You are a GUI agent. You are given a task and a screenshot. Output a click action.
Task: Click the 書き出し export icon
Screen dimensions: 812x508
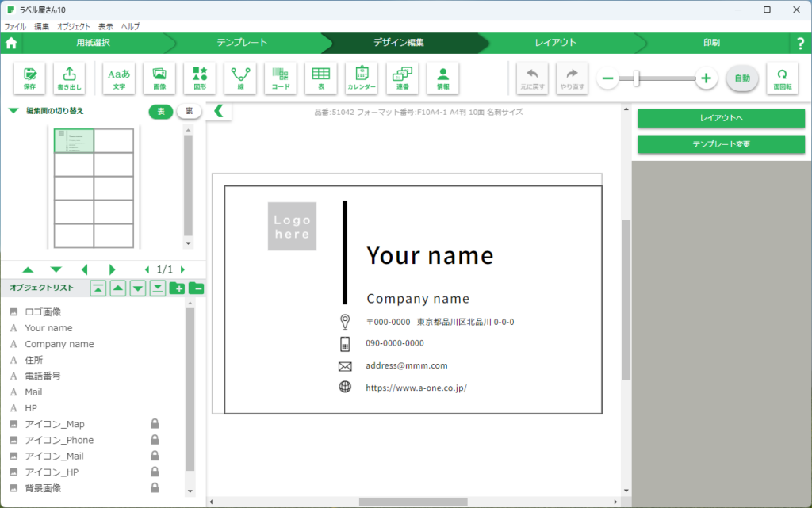pyautogui.click(x=70, y=78)
